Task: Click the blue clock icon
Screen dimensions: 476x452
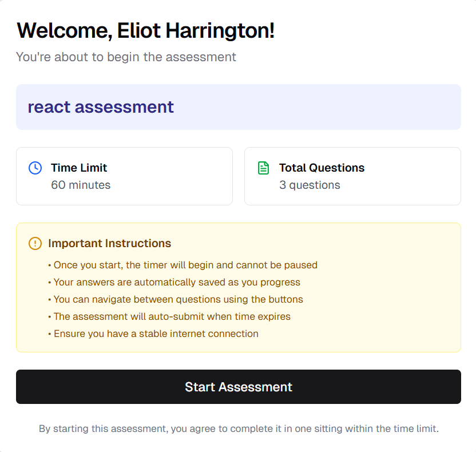Action: tap(35, 168)
